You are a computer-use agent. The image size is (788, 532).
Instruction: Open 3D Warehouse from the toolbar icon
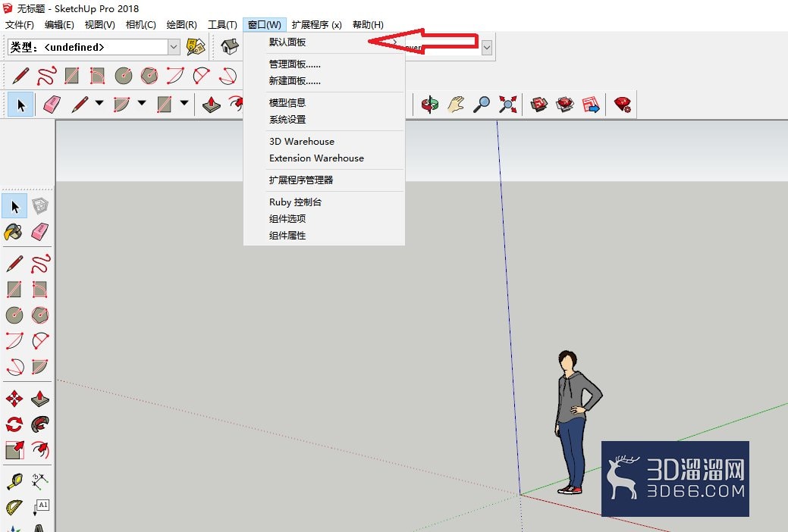(x=538, y=105)
